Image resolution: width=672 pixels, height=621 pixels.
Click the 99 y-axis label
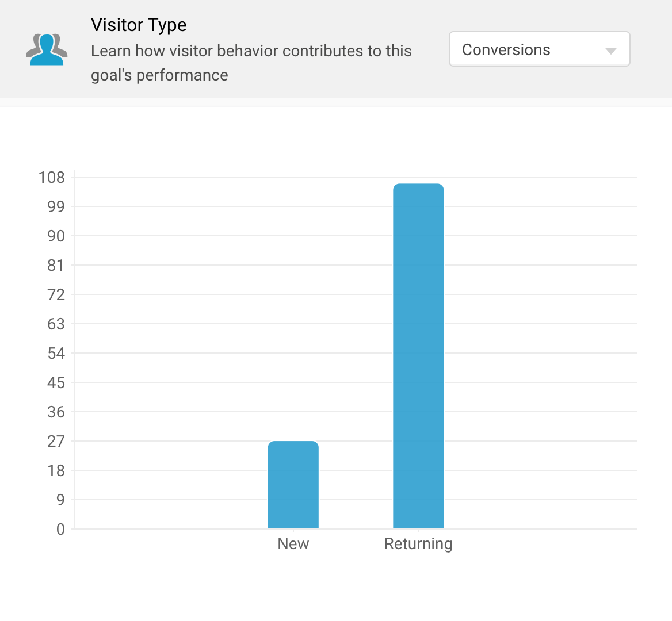pyautogui.click(x=56, y=207)
